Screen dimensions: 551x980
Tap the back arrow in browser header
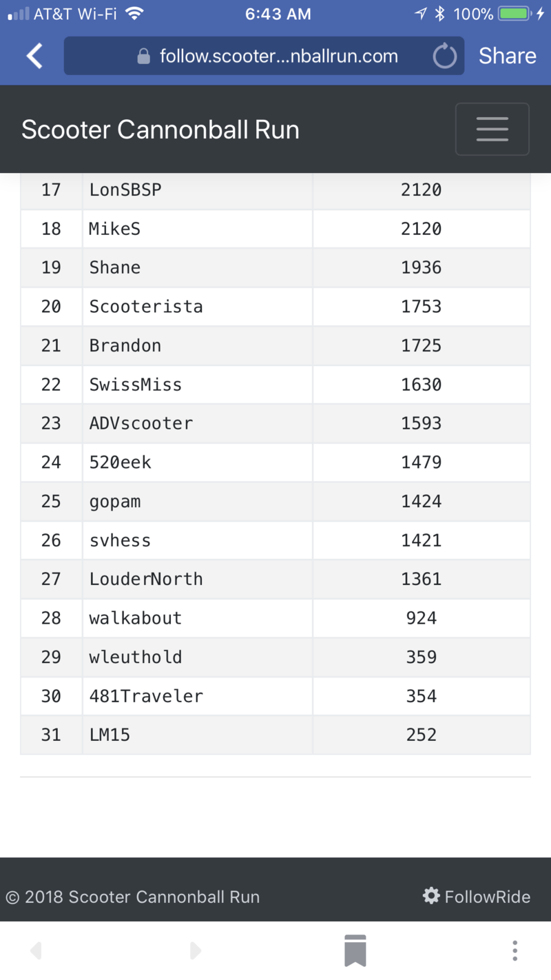[34, 56]
